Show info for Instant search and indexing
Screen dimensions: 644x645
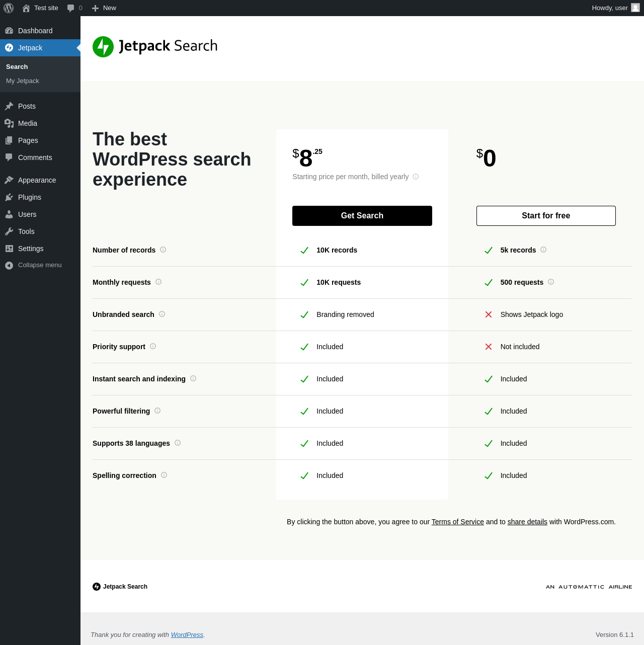tap(193, 378)
